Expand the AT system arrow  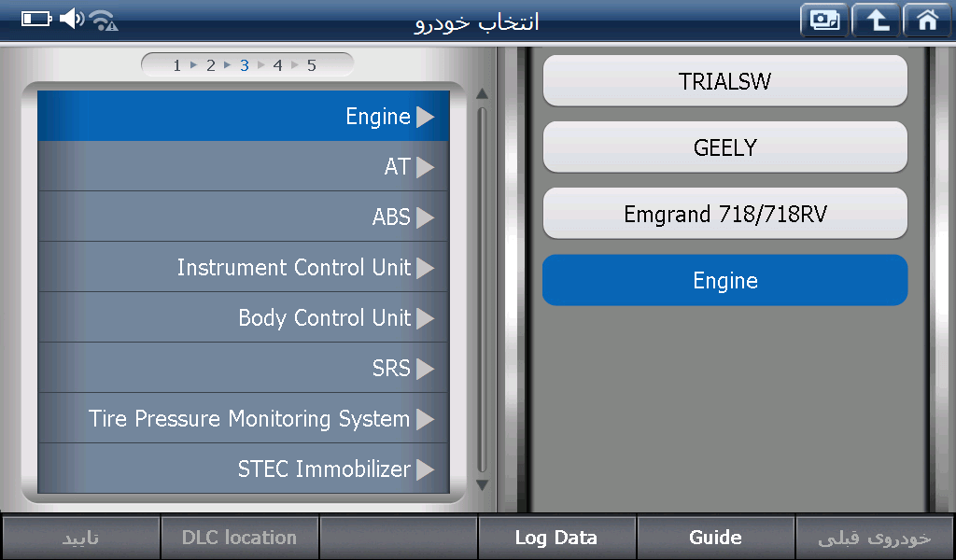click(426, 167)
